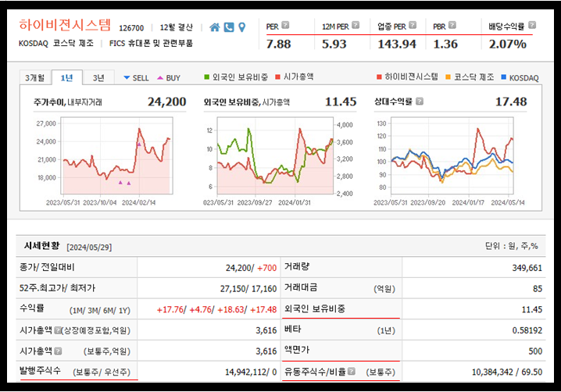Image resolution: width=561 pixels, height=392 pixels.
Task: Click the BUY marker on price chart peak
Action: coord(139,144)
